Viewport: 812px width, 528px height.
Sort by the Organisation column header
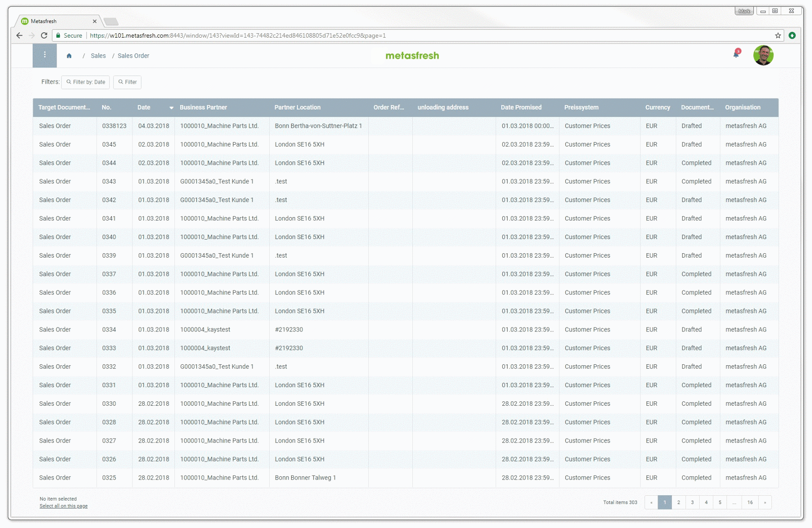[x=749, y=108]
